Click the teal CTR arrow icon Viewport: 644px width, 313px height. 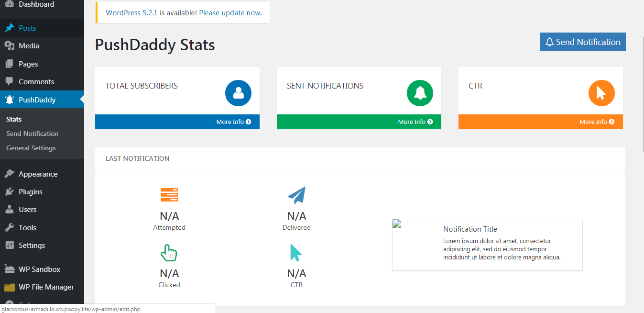296,253
